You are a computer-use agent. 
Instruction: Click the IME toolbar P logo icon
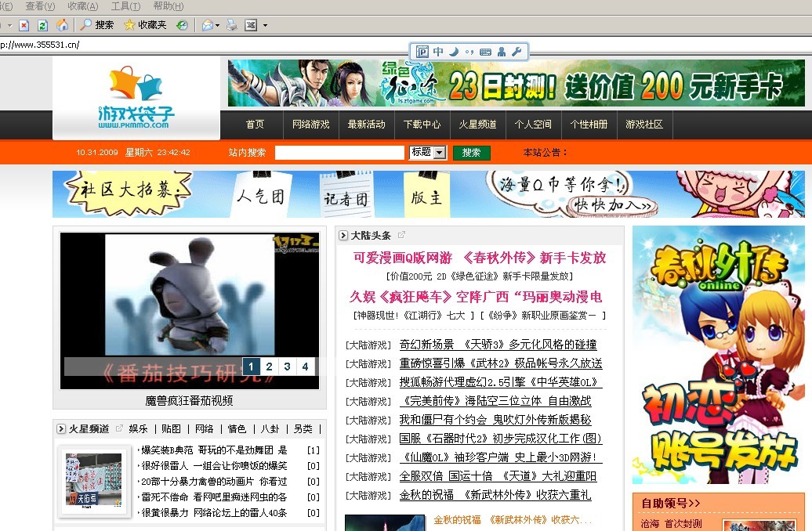422,52
